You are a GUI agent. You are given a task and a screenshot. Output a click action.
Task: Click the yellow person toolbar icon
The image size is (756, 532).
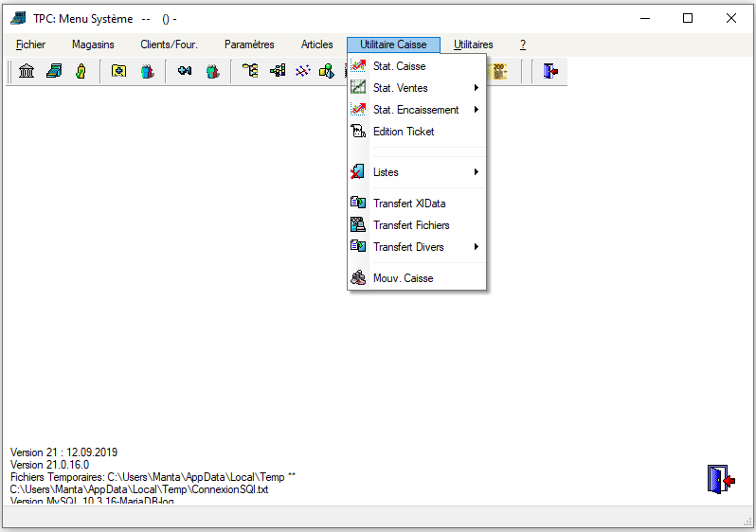[x=81, y=71]
